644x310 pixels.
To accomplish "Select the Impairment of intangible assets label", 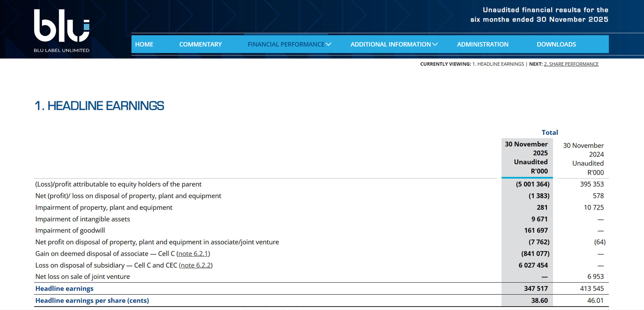I will click(83, 219).
